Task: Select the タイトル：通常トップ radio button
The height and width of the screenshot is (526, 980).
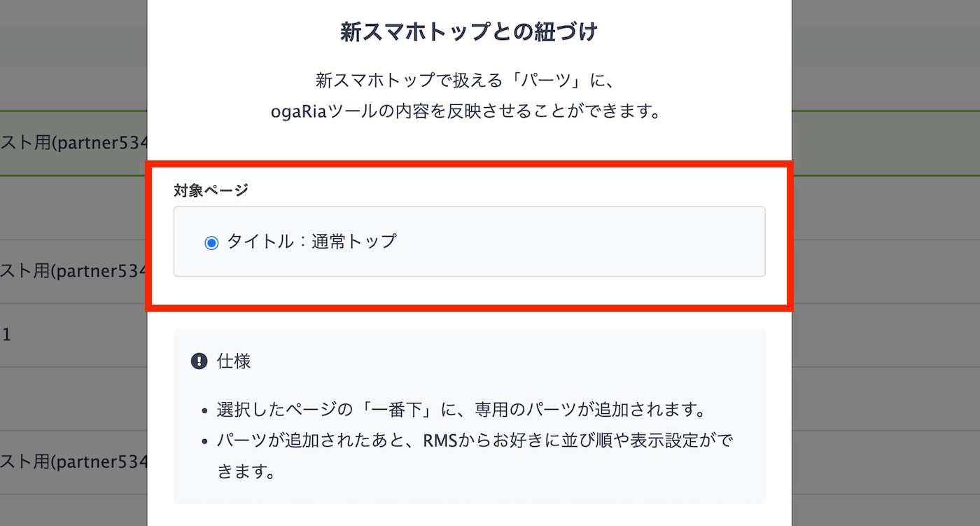Action: tap(211, 243)
